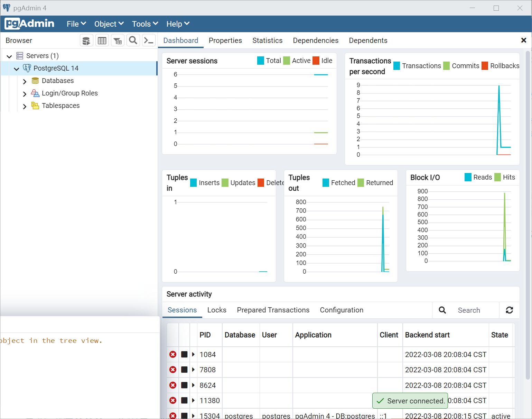
Task: Click the activity search magnifier icon
Action: click(442, 310)
